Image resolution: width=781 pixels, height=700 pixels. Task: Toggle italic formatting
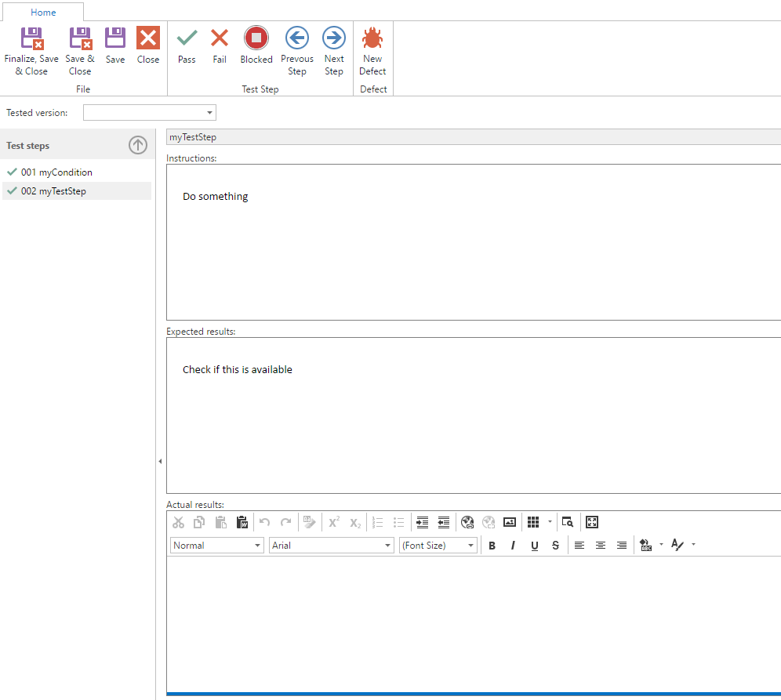pos(513,546)
